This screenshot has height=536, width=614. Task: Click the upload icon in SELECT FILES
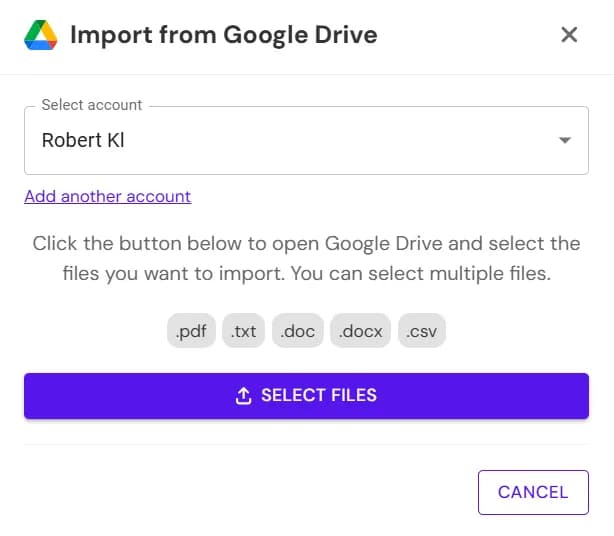tap(243, 396)
